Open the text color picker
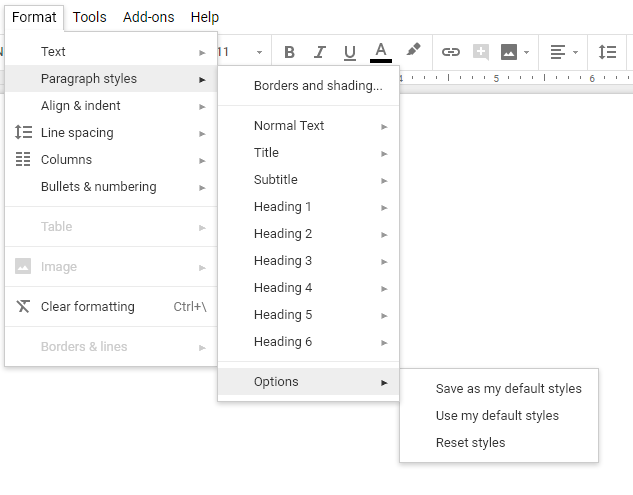 coord(381,52)
